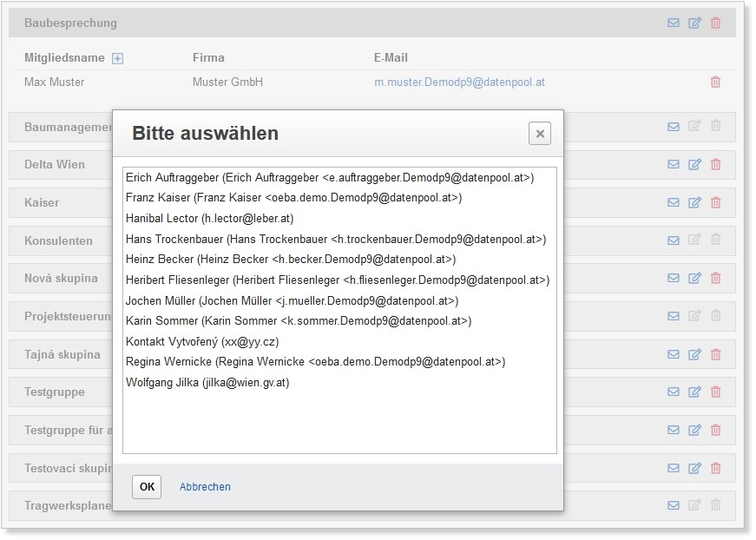This screenshot has height=540, width=756.
Task: Close the Bitte auswählen dialog
Action: 540,134
